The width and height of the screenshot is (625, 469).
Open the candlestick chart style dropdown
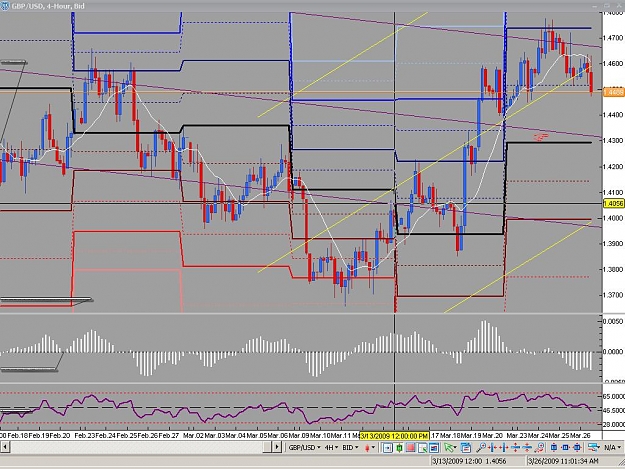coord(370,447)
